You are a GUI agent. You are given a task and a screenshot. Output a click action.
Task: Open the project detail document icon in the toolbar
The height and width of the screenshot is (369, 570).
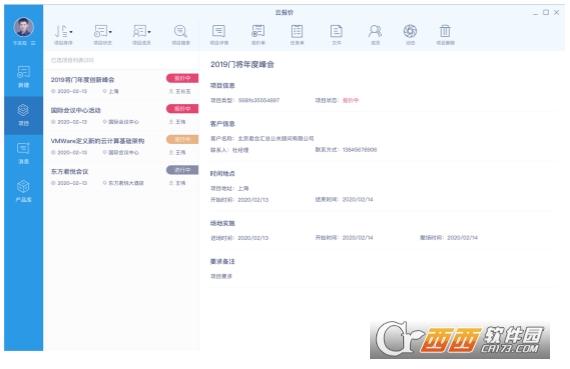(x=218, y=31)
